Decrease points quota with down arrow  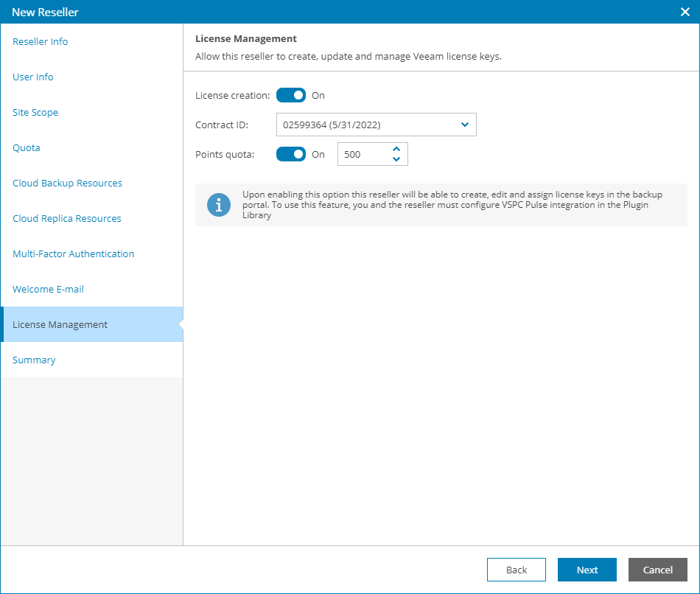coord(396,159)
